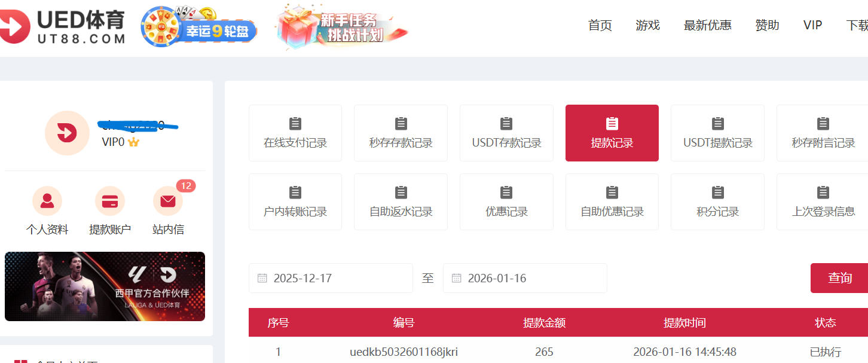
Task: Open the 游戏 menu item
Action: [x=647, y=25]
